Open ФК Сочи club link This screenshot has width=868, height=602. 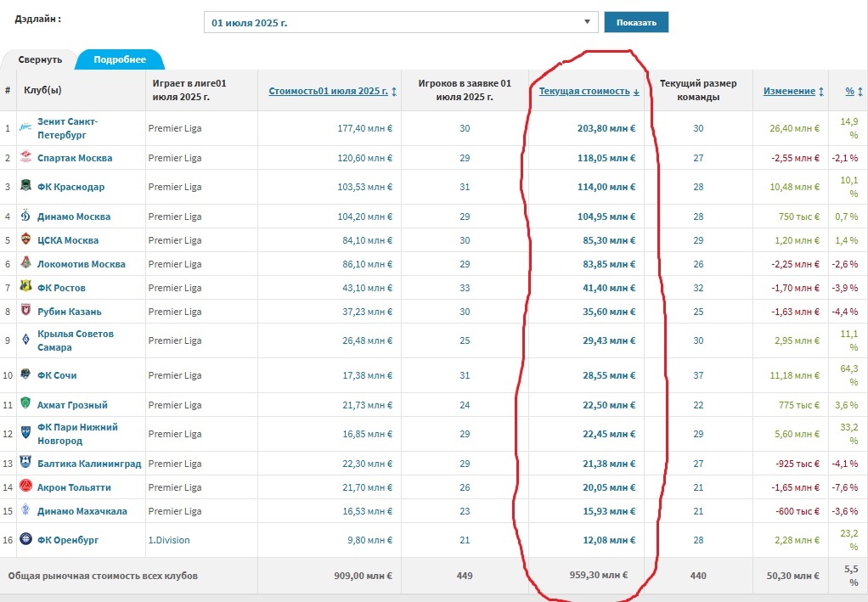[x=57, y=375]
